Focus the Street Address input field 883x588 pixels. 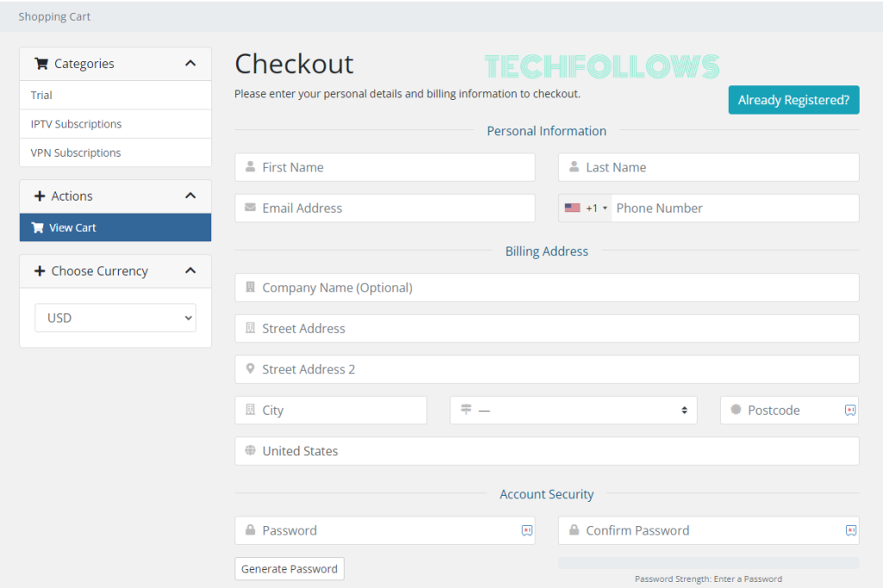coord(547,328)
